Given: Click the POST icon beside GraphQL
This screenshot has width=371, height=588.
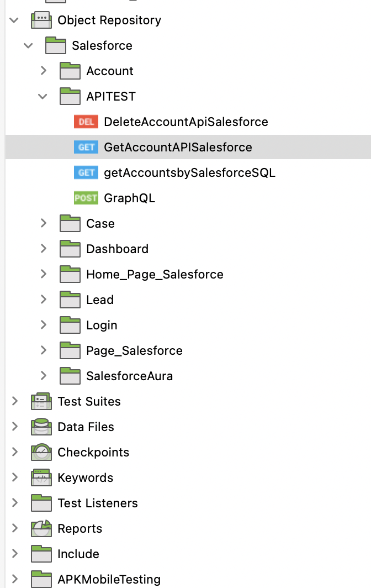Looking at the screenshot, I should [x=86, y=198].
